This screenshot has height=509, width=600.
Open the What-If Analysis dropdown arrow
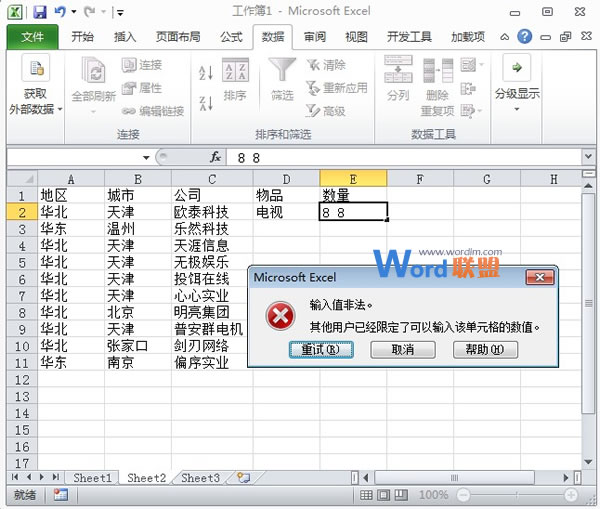(480, 111)
